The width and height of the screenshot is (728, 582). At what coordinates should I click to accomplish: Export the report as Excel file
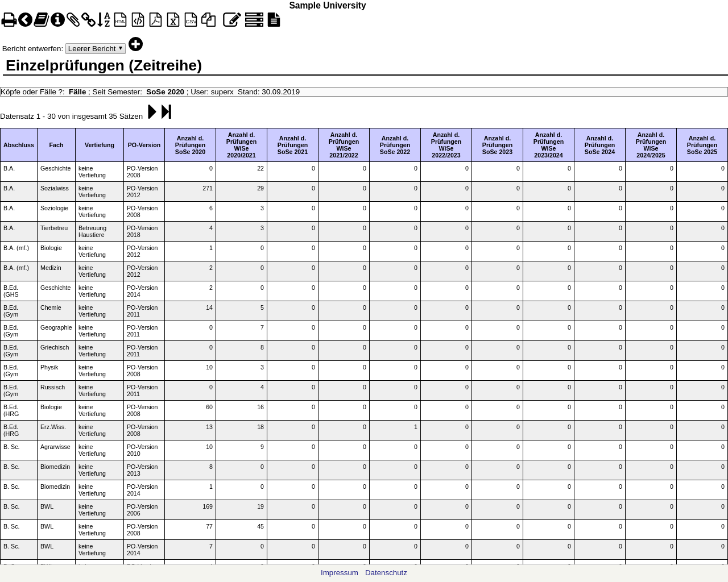(x=173, y=20)
